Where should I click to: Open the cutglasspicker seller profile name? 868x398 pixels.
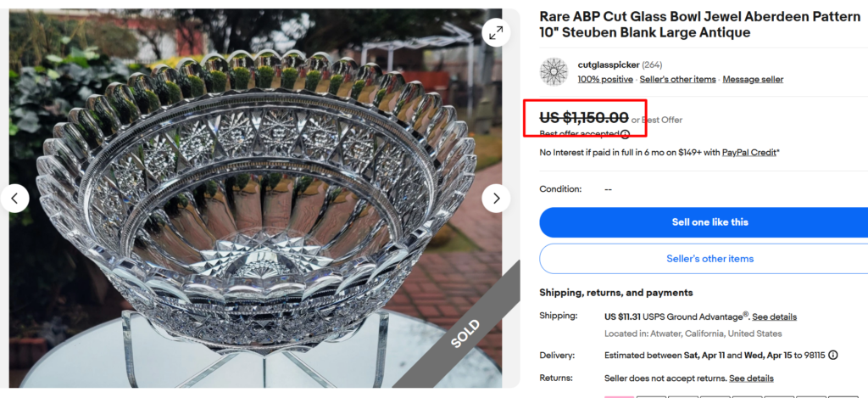[608, 64]
